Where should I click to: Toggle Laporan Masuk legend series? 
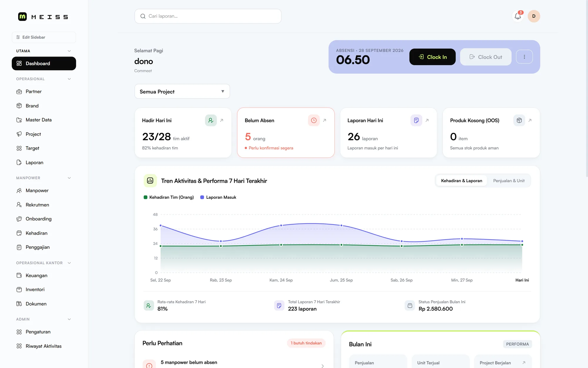pyautogui.click(x=218, y=197)
